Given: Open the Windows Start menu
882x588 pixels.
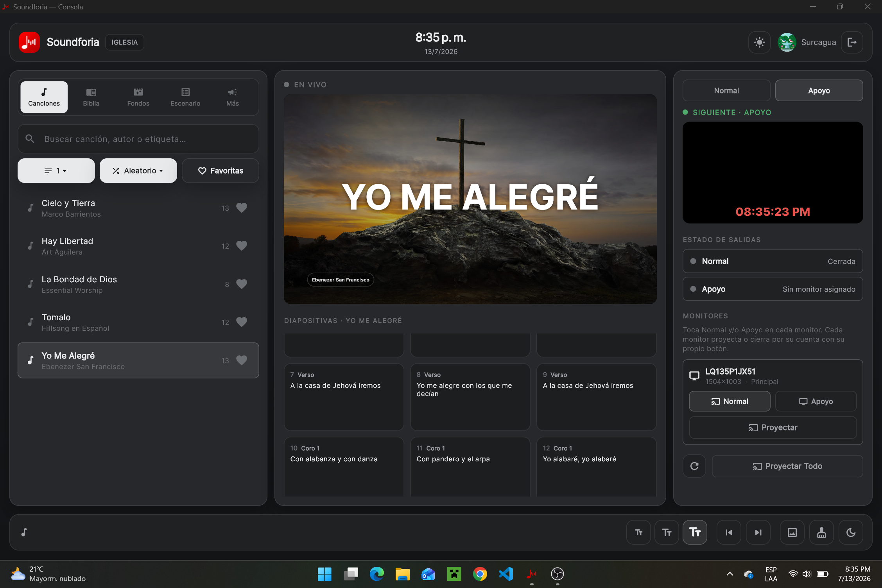Looking at the screenshot, I should click(324, 574).
